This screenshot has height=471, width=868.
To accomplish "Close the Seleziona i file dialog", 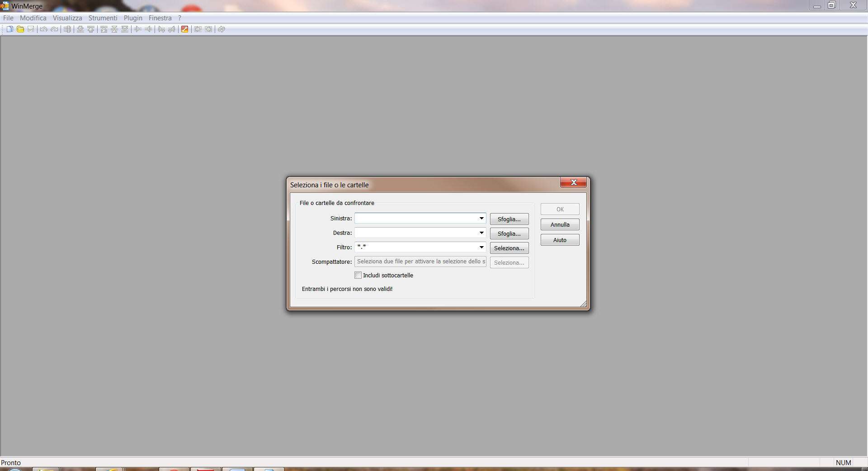I will tap(573, 182).
